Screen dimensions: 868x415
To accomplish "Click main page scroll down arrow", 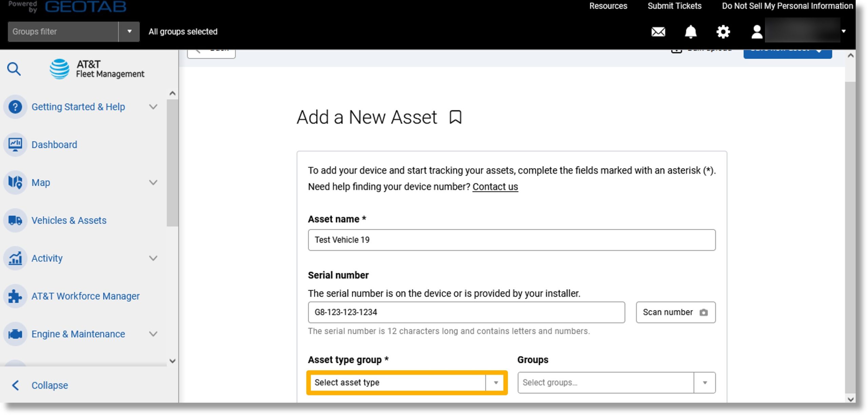I will (x=850, y=399).
